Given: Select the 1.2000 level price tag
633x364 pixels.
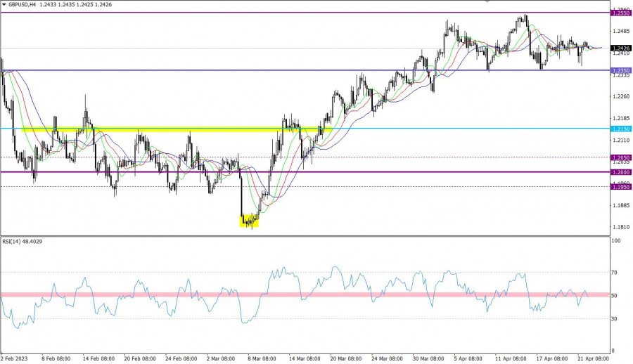Looking at the screenshot, I should pyautogui.click(x=620, y=172).
